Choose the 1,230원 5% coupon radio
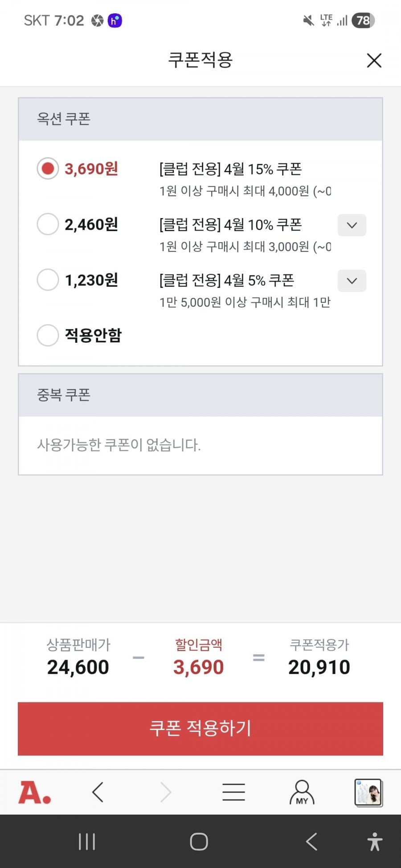 tap(48, 280)
